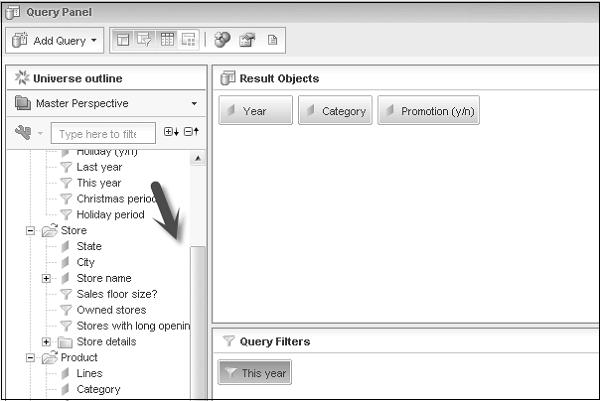Open the query properties icon
This screenshot has height=401, width=600.
[247, 40]
